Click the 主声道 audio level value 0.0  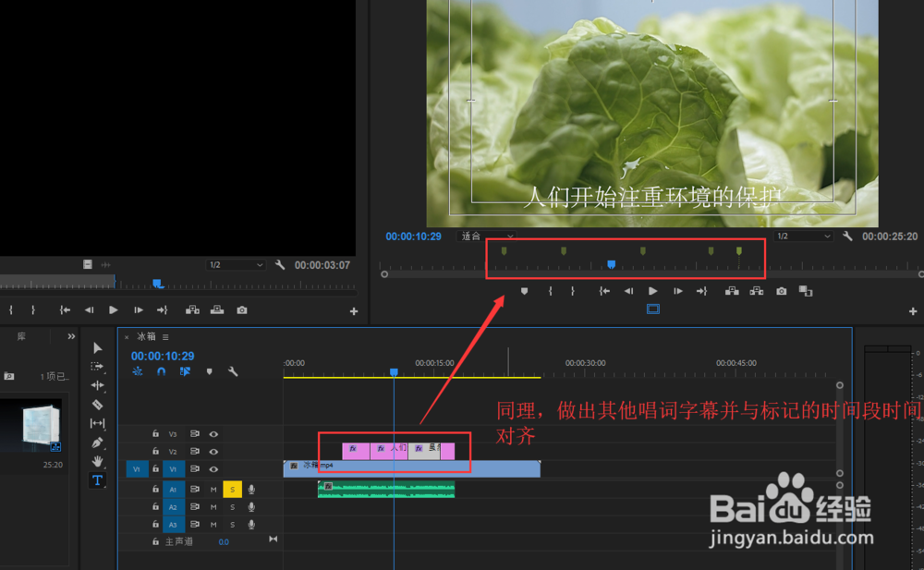tap(224, 541)
